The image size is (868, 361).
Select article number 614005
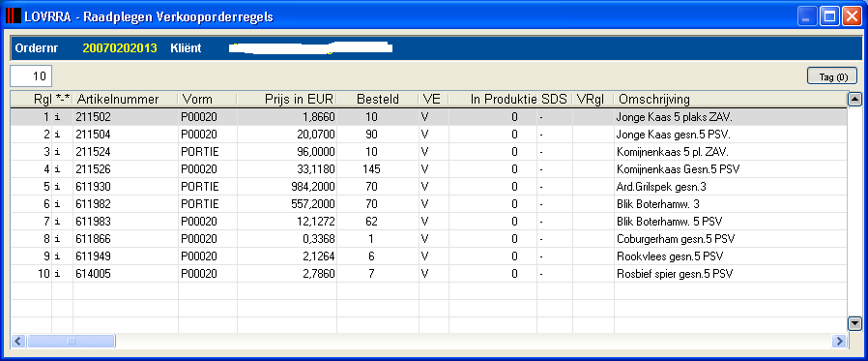(94, 273)
